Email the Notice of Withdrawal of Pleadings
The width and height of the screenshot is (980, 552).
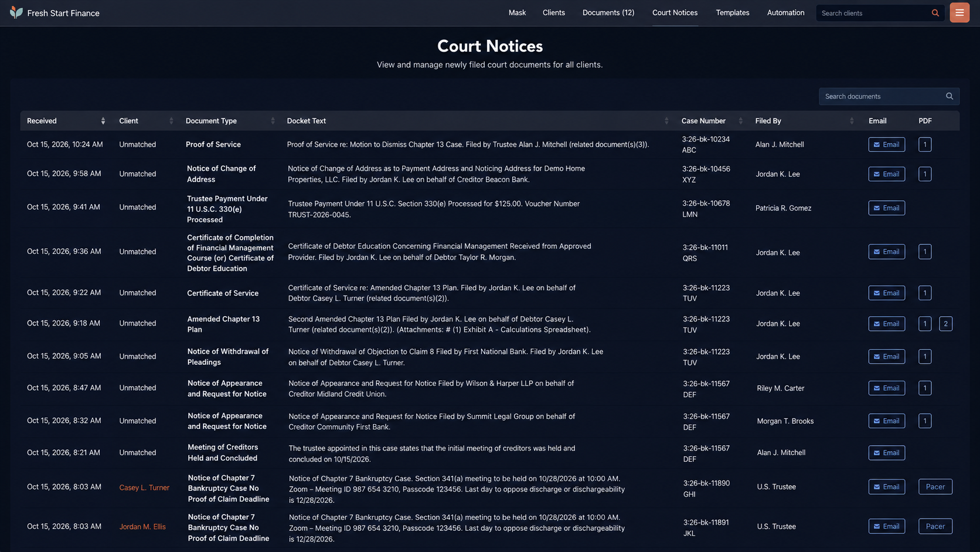(x=886, y=357)
